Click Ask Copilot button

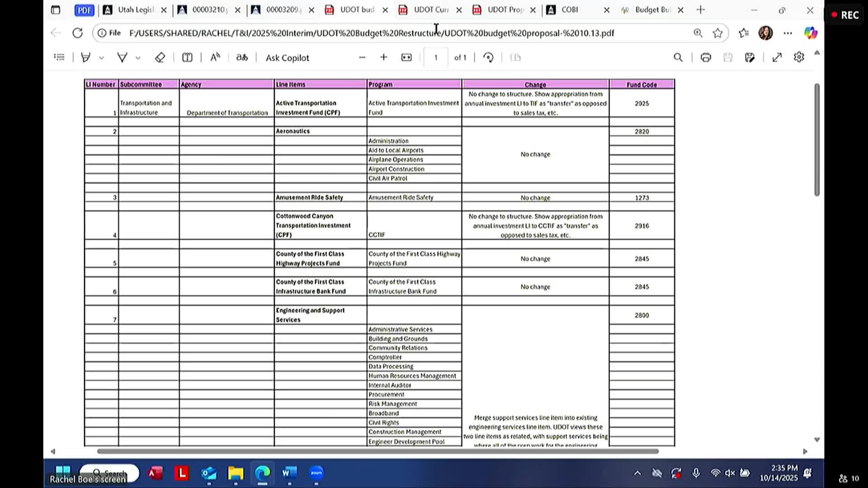pos(287,58)
